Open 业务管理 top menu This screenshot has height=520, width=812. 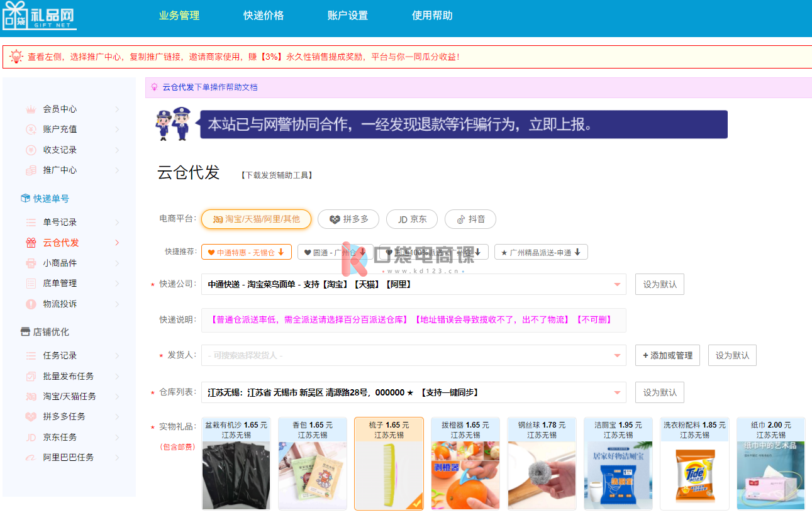tap(179, 16)
